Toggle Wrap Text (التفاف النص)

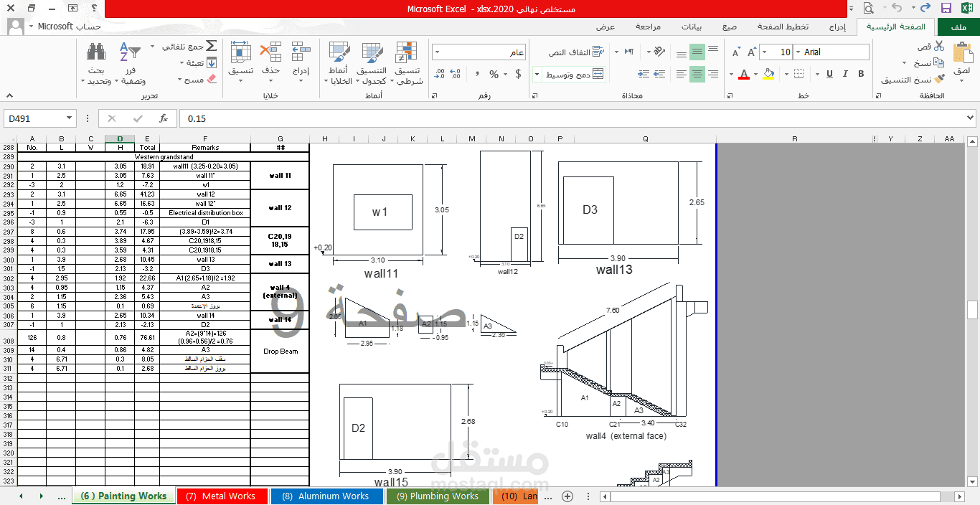577,52
